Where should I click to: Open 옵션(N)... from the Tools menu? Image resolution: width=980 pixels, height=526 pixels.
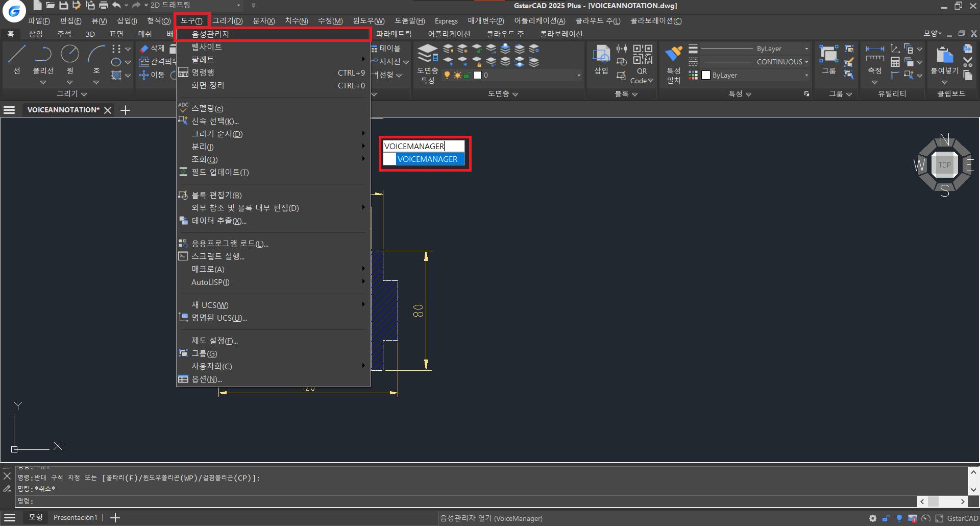pos(273,379)
